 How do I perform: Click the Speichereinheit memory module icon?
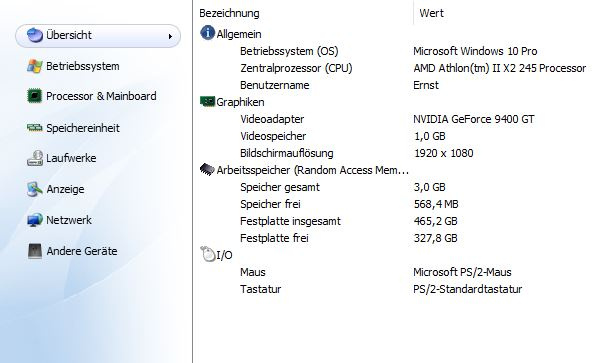[35, 128]
